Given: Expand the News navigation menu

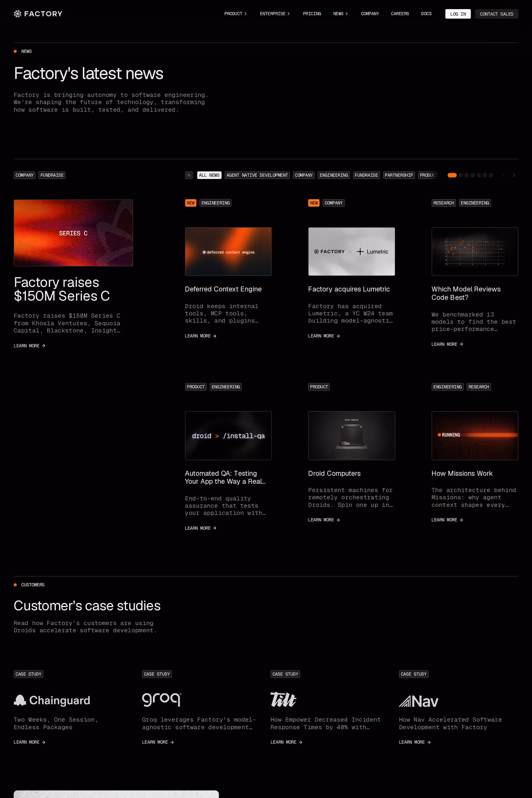Looking at the screenshot, I should click(340, 14).
